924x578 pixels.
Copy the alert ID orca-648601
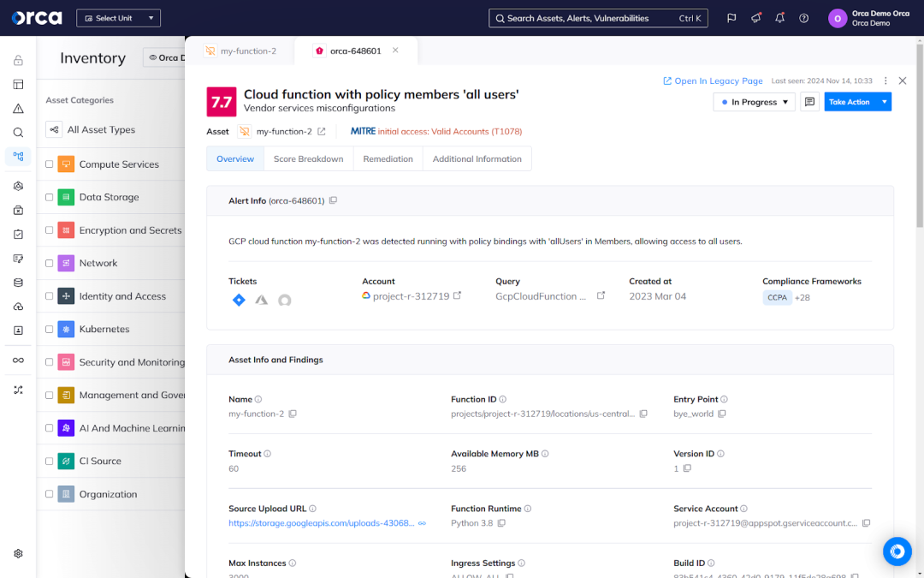(333, 200)
